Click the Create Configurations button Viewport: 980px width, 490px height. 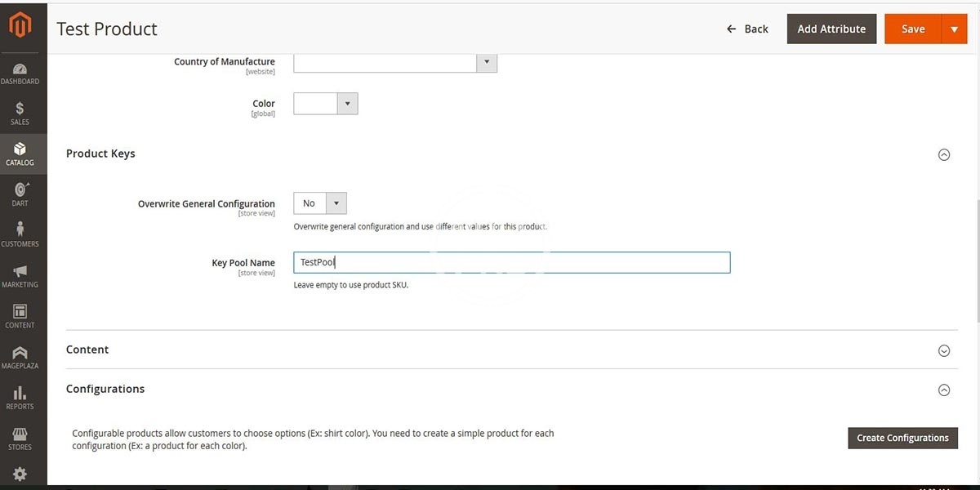[902, 438]
